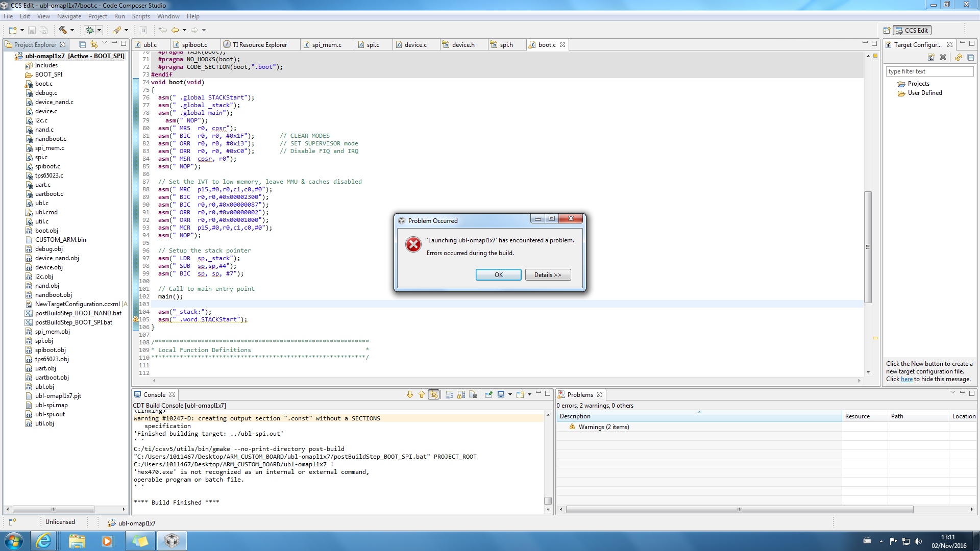Viewport: 980px width, 551px height.
Task: Click Delete icon in Target Configurations
Action: tap(943, 57)
